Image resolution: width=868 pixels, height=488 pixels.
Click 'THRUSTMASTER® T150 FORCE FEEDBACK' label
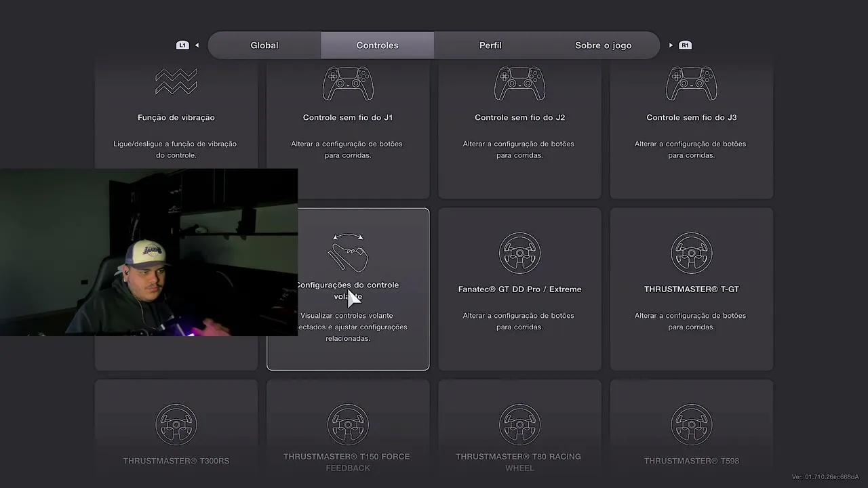pyautogui.click(x=348, y=462)
